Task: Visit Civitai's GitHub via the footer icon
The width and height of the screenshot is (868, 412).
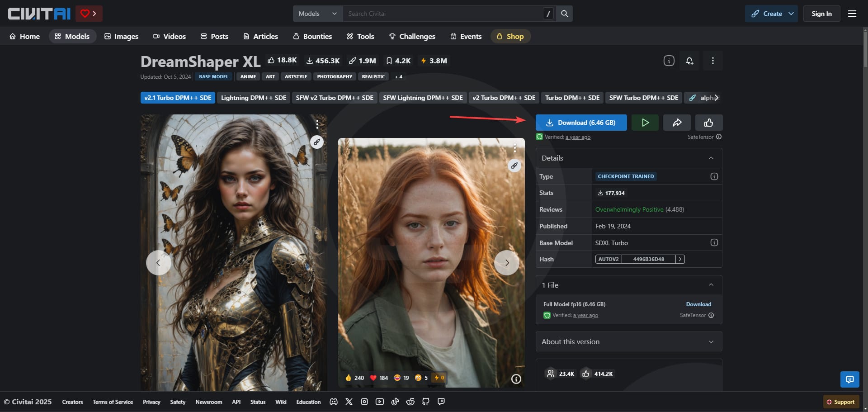Action: click(425, 402)
